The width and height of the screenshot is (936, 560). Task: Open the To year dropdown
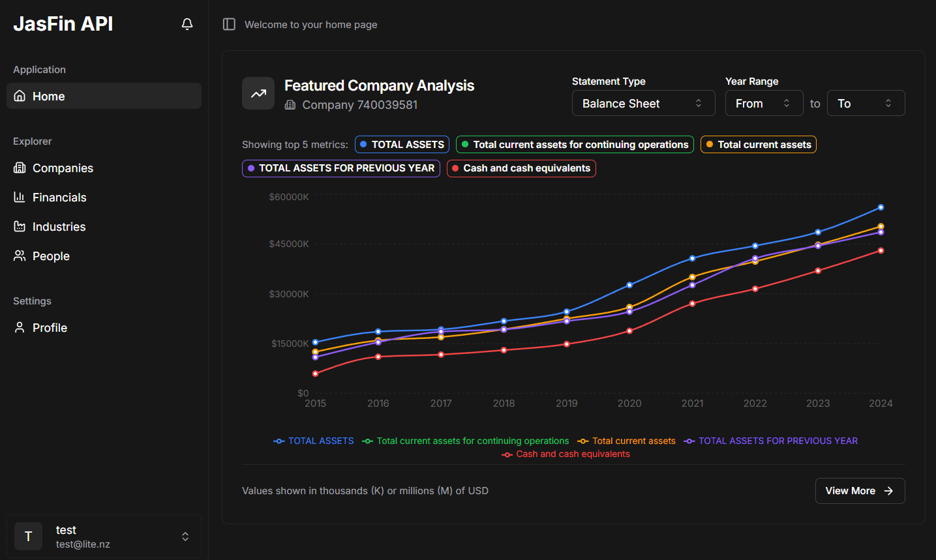click(865, 104)
